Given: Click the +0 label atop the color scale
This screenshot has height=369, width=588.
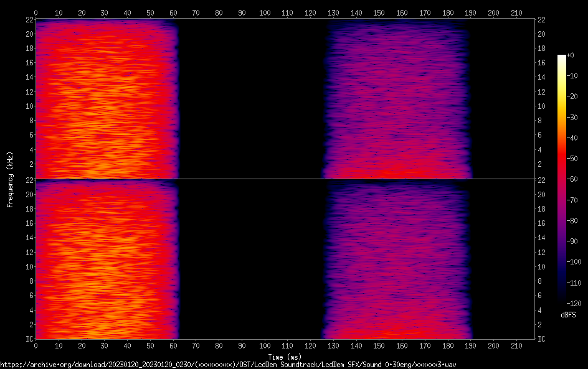Looking at the screenshot, I should [x=570, y=55].
